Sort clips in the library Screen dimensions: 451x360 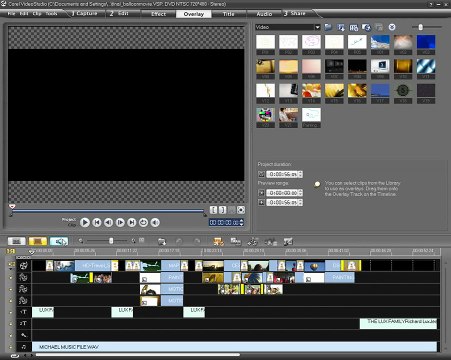[353, 27]
